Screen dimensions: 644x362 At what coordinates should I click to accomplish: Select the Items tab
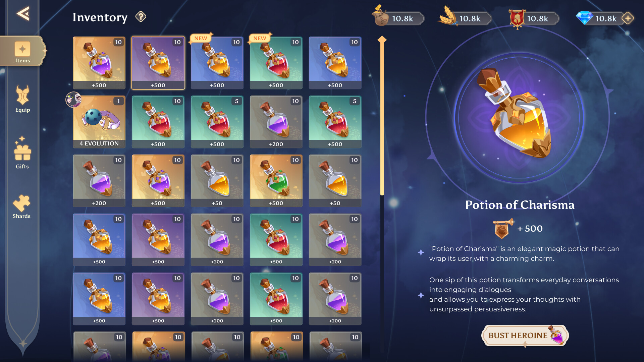click(22, 51)
